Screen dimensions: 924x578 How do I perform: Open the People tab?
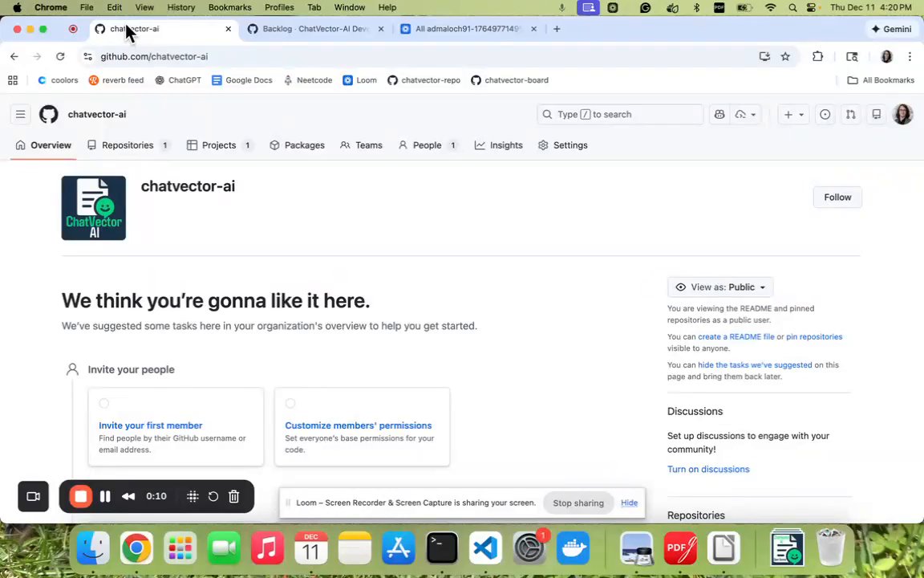(428, 145)
